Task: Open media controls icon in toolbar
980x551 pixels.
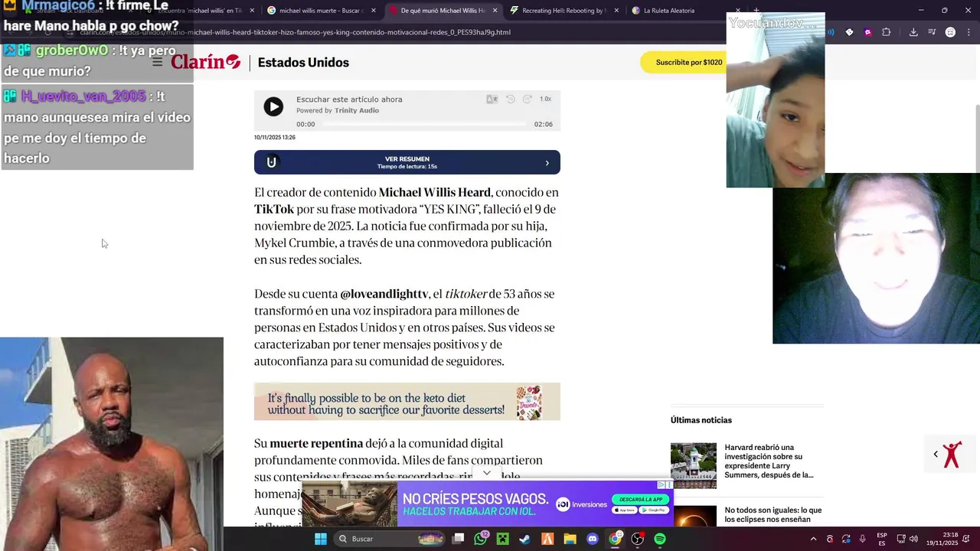Action: (932, 32)
